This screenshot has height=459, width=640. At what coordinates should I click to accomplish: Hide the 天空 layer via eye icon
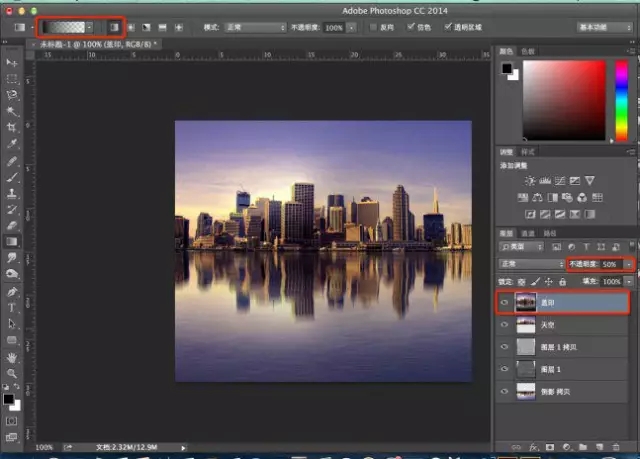[x=504, y=324]
